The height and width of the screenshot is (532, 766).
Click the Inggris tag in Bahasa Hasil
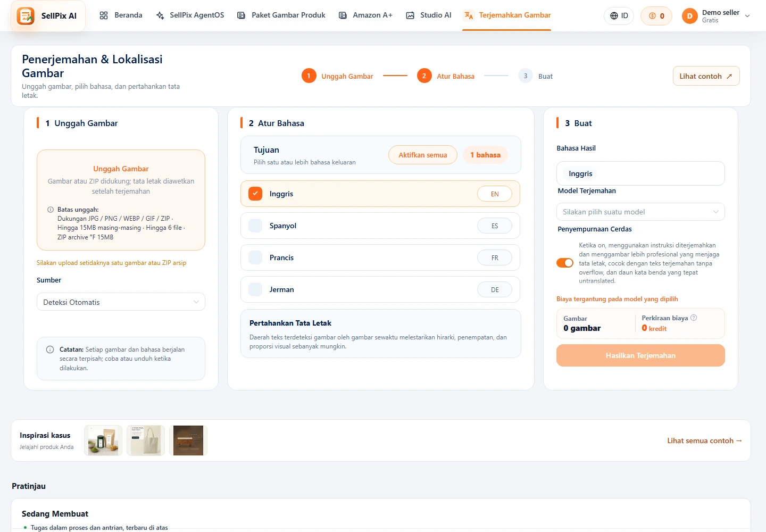click(x=580, y=173)
